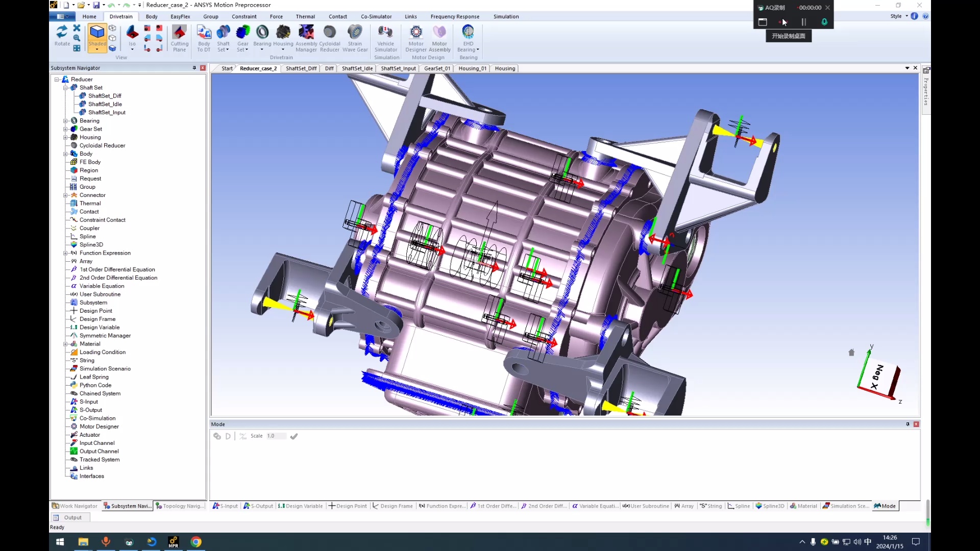Viewport: 980px width, 551px height.
Task: Collapse the Shaft Set tree node
Action: [66, 87]
